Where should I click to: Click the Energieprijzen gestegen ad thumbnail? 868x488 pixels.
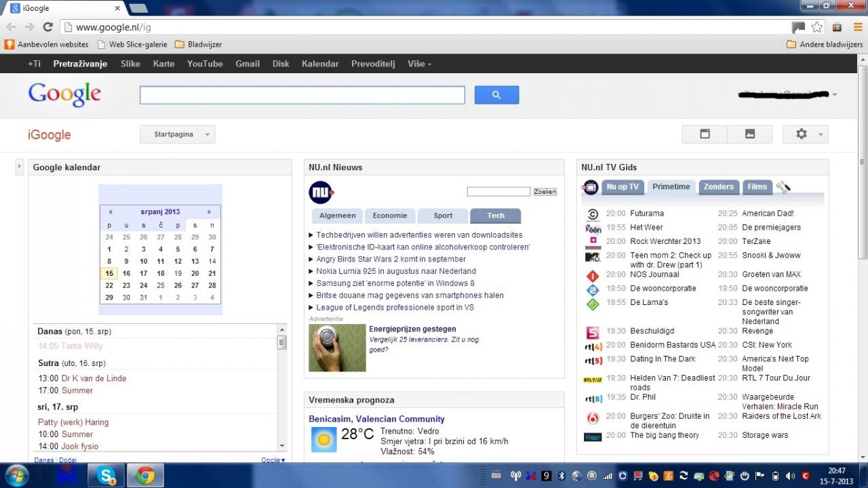[x=337, y=348]
